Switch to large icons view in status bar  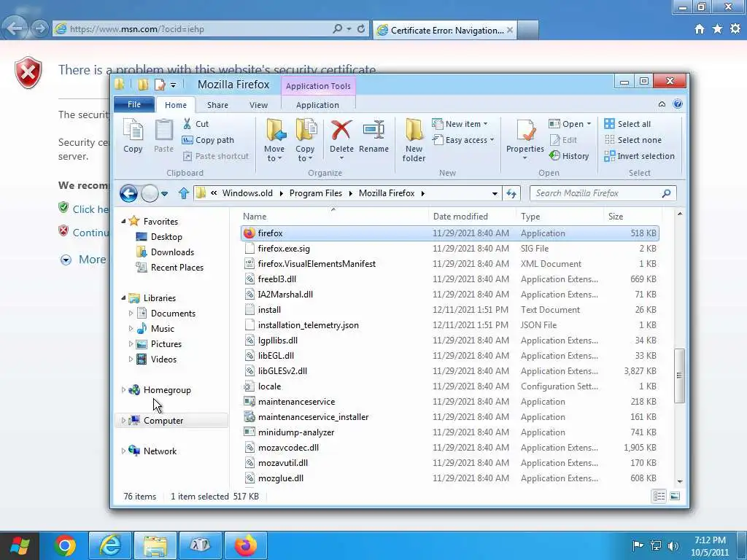(x=675, y=496)
